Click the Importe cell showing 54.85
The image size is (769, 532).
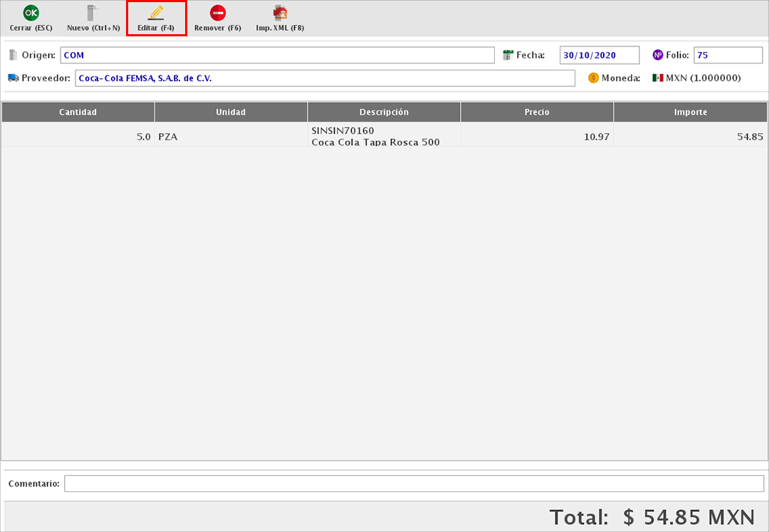(690, 136)
